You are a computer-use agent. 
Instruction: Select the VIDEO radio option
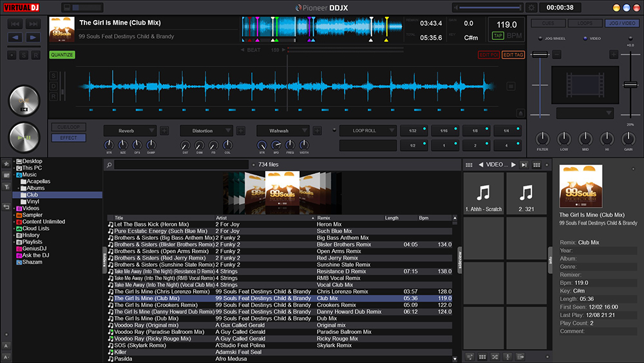[x=585, y=39]
